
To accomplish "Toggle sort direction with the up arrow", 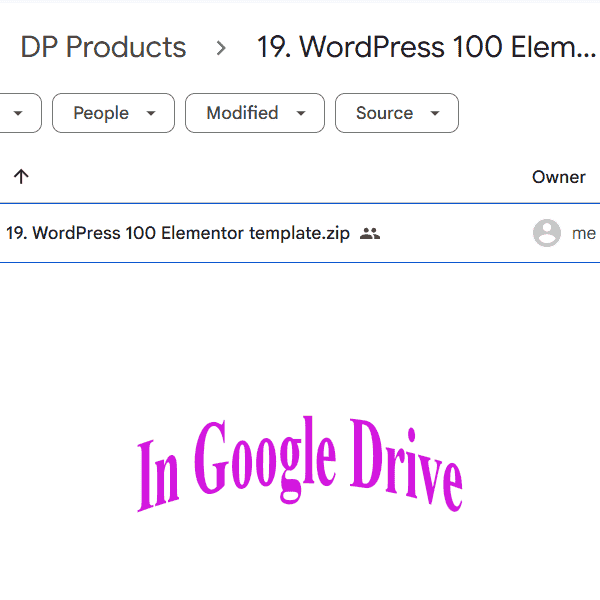I will point(21,176).
